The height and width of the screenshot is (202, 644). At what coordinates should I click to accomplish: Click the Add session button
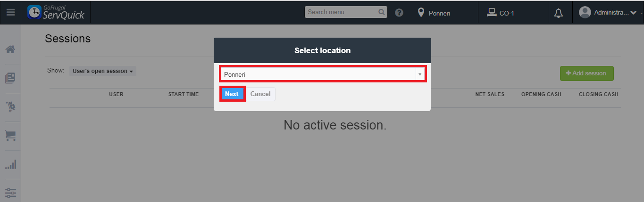(x=586, y=73)
